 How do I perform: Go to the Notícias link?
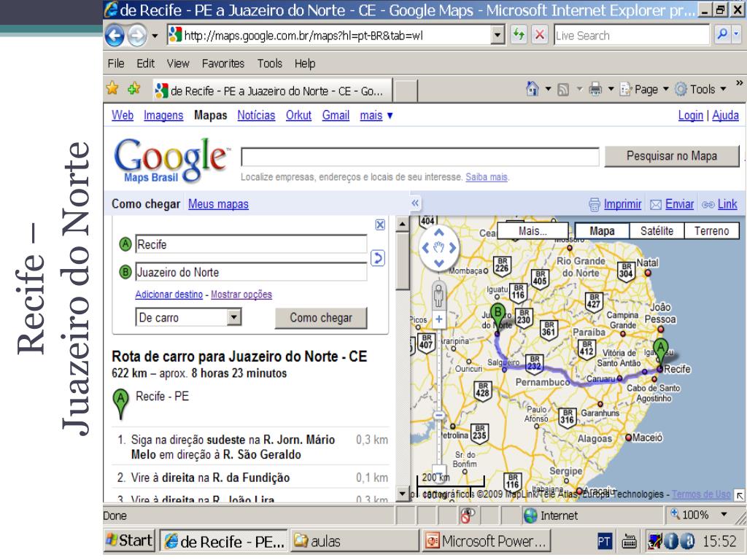pos(256,115)
